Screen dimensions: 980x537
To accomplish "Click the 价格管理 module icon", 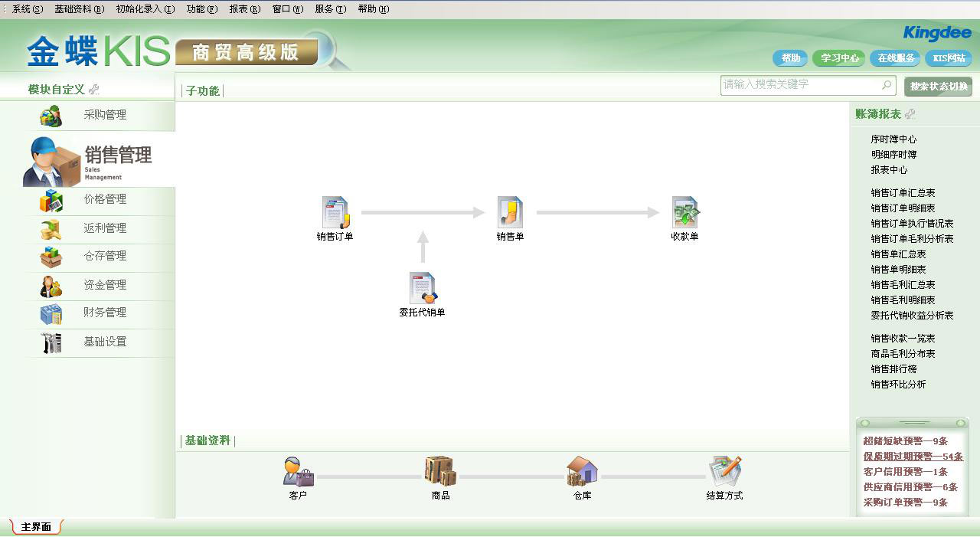I will click(51, 201).
